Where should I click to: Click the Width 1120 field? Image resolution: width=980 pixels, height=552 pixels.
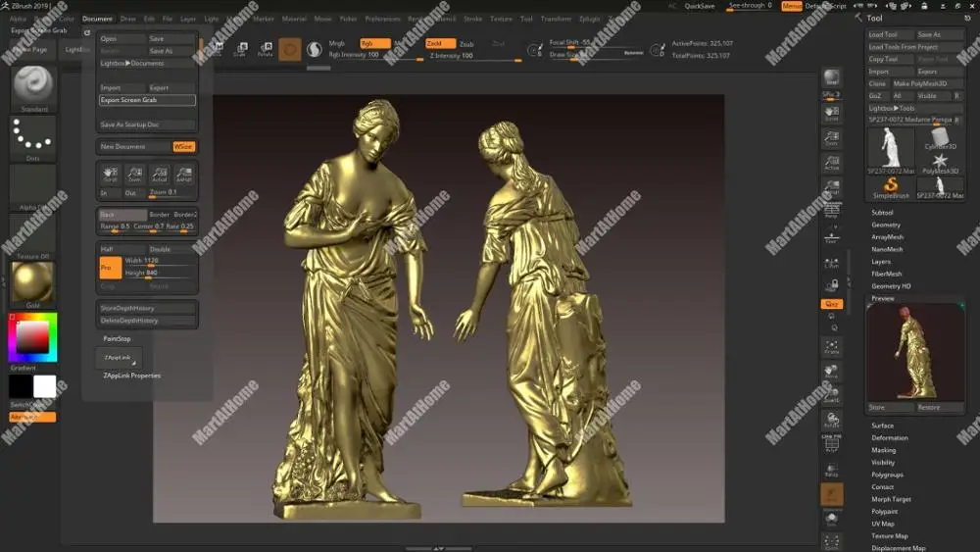point(160,261)
